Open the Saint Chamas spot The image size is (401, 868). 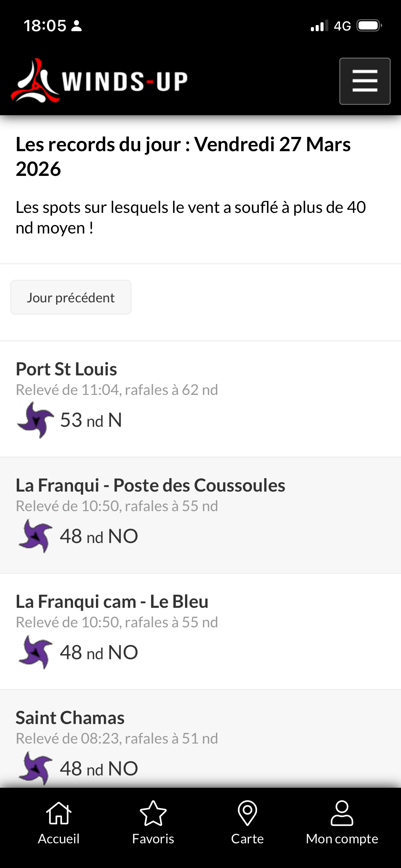coord(70,718)
